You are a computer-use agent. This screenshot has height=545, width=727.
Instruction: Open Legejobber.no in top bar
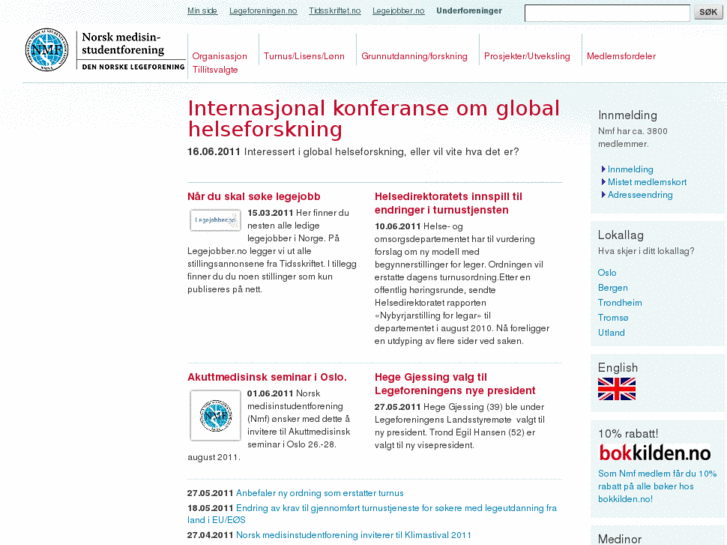coord(398,11)
